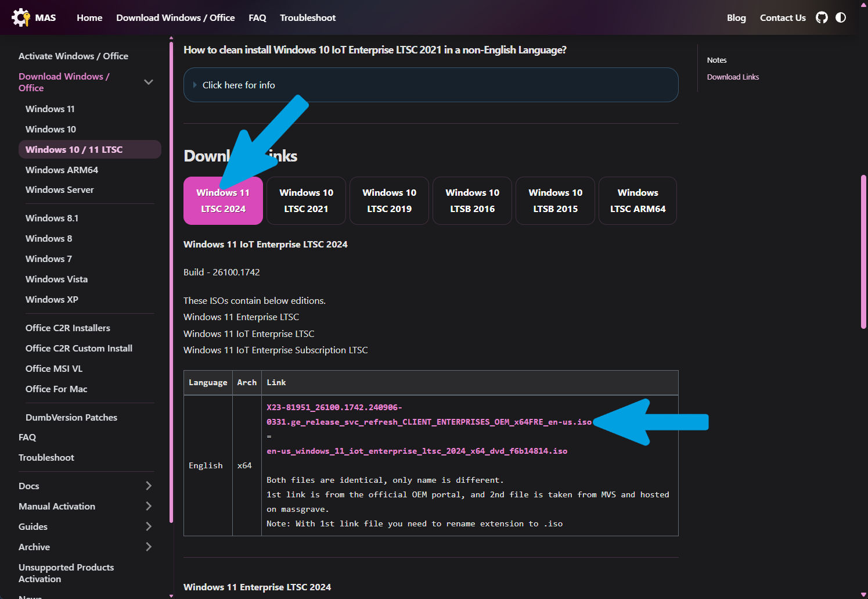Switch to Windows 10 LTSC 2021 tab
868x599 pixels.
tap(306, 200)
